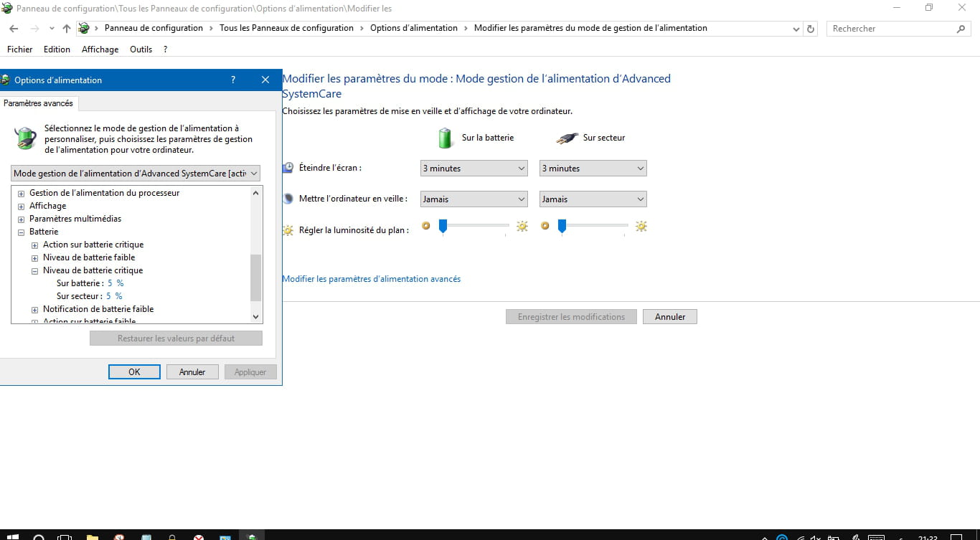Refresh the address bar location

[x=811, y=29]
